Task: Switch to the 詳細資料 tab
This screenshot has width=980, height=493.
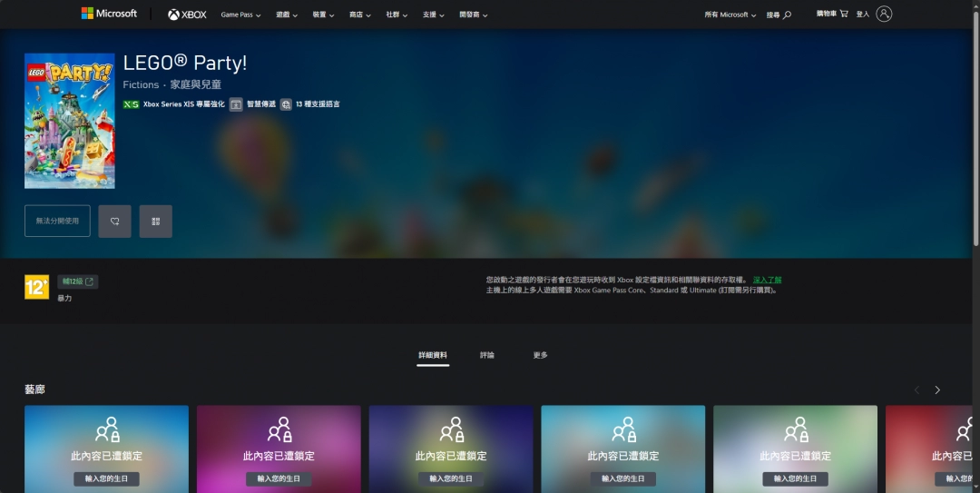Action: pos(433,355)
